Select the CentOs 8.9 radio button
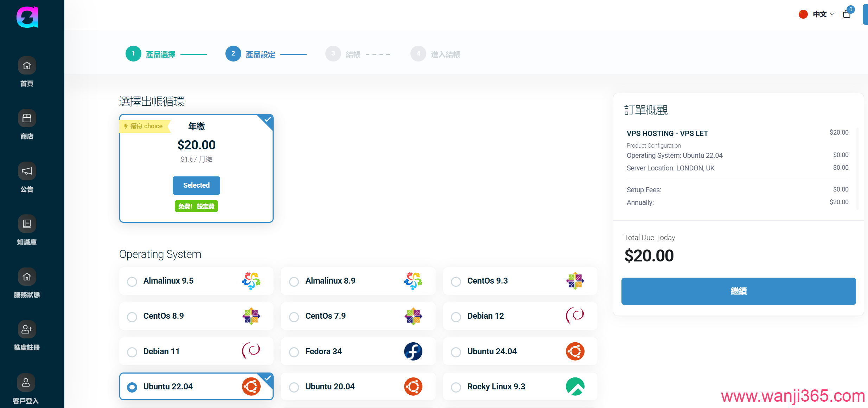Screen dimensions: 868x408 coord(132,317)
